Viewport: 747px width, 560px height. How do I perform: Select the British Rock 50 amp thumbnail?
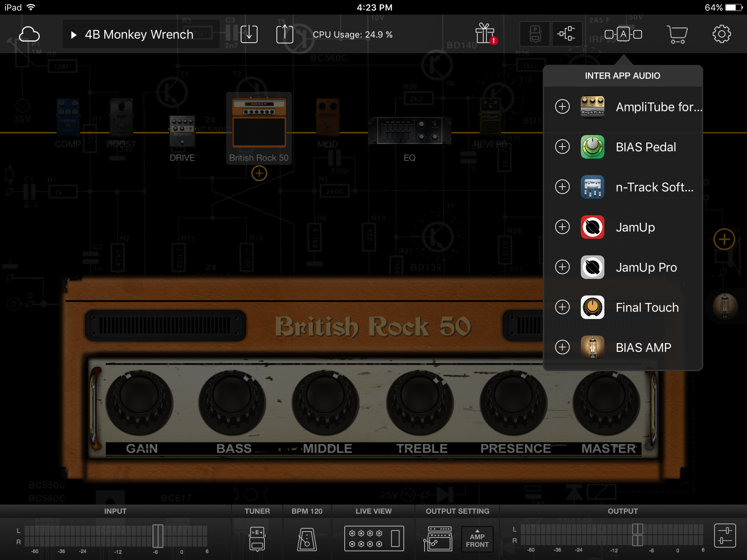click(x=259, y=123)
